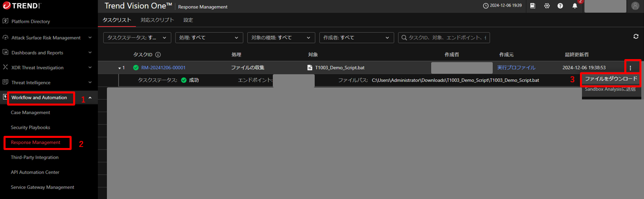
Task: Switch to the 設定 tab
Action: pos(188,20)
